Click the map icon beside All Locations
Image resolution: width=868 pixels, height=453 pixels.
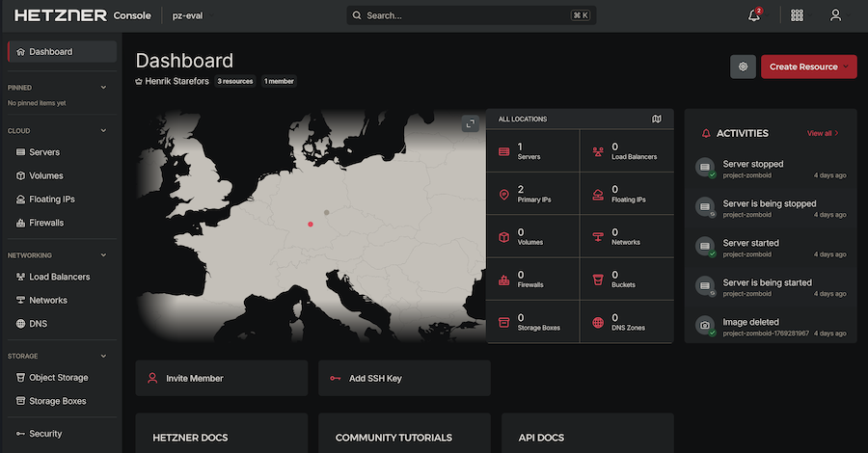(657, 119)
